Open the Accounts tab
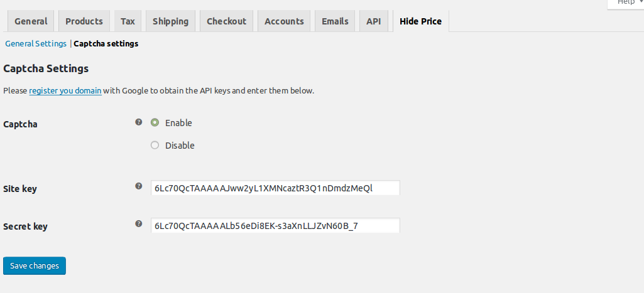The height and width of the screenshot is (293, 644). pos(284,21)
